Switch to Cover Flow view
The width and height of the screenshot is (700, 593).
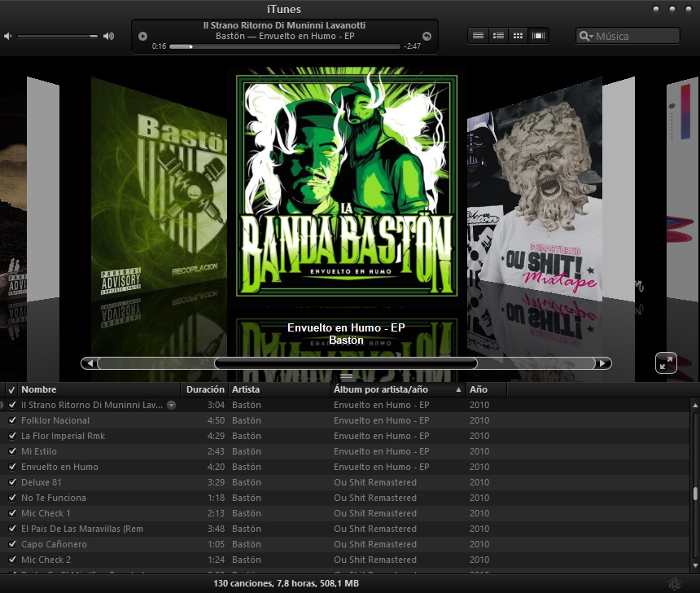(538, 36)
